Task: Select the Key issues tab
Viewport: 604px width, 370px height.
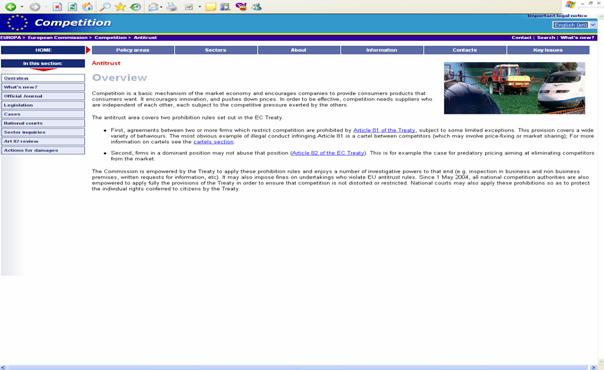Action: (548, 50)
